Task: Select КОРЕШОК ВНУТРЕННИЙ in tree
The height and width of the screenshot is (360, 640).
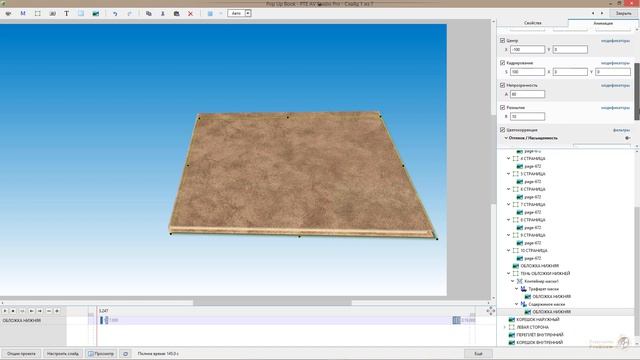Action: pos(540,342)
